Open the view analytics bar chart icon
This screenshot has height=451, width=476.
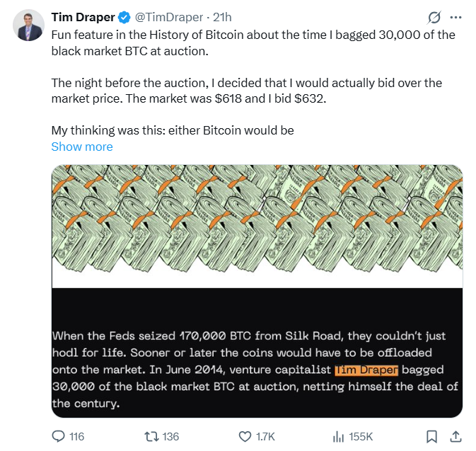[338, 436]
